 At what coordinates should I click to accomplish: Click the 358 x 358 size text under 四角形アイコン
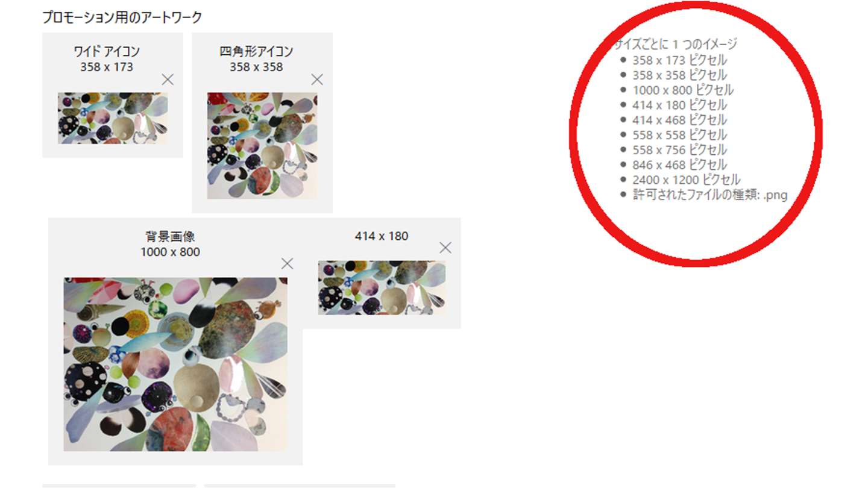256,67
